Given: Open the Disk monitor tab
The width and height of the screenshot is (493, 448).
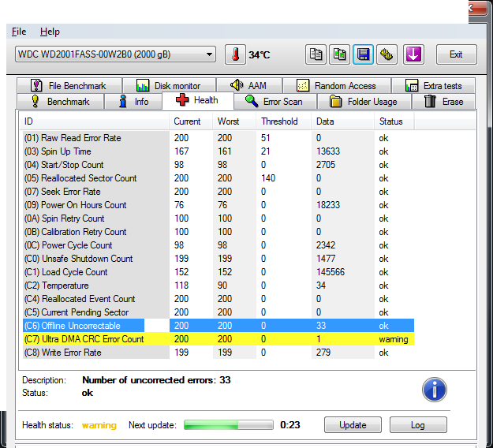Looking at the screenshot, I should tap(169, 85).
